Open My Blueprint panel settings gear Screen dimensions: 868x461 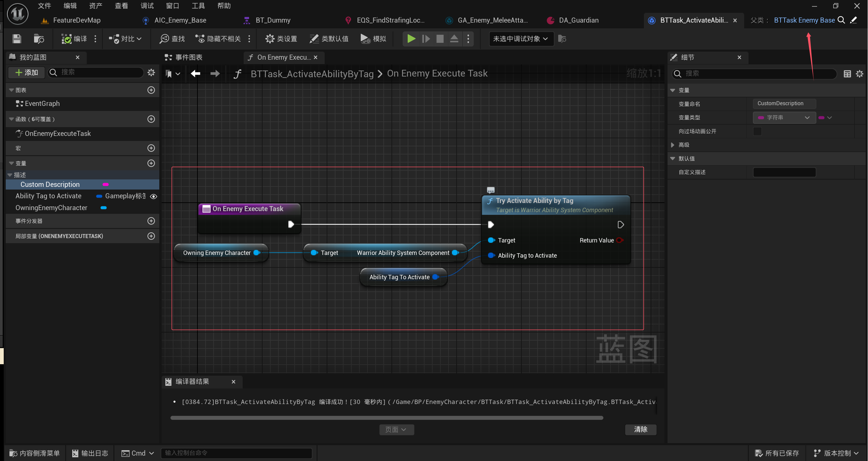[x=151, y=73]
